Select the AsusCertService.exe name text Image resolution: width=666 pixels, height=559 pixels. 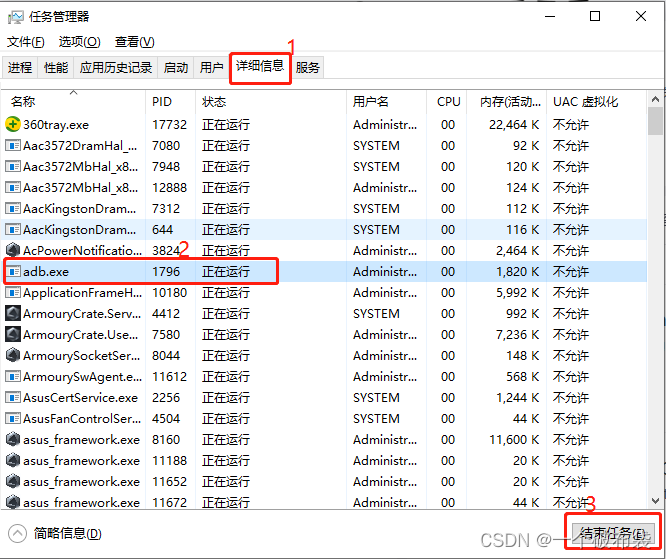point(80,398)
